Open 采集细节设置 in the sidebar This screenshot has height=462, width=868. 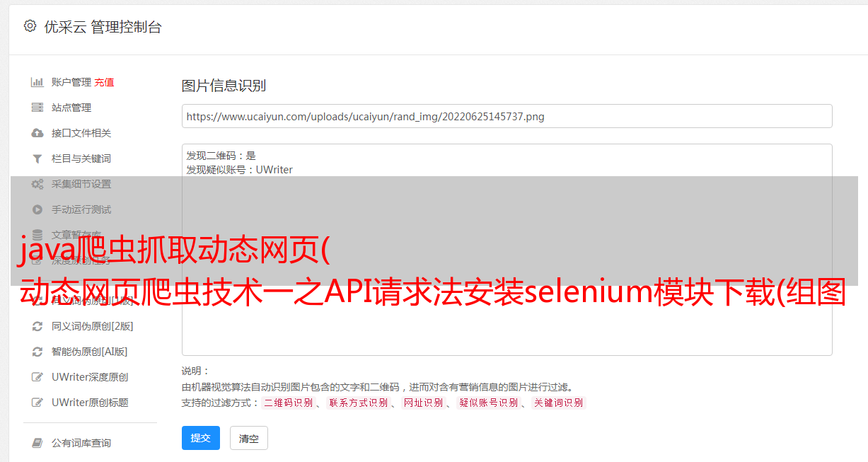coord(81,184)
